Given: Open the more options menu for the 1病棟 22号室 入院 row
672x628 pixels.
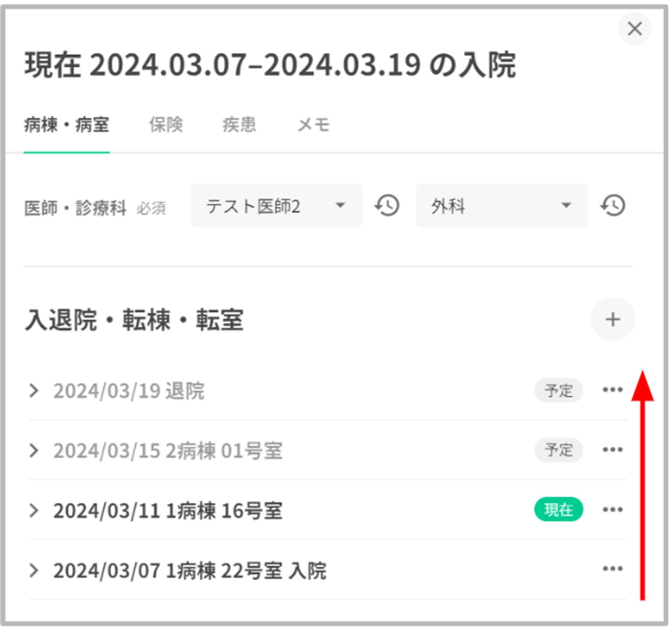Looking at the screenshot, I should (613, 569).
